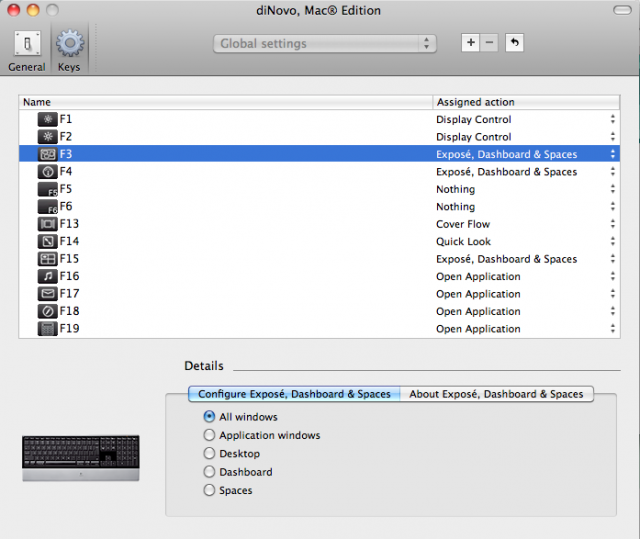640x539 pixels.
Task: Click the F1 brightness key icon
Action: tap(47, 120)
